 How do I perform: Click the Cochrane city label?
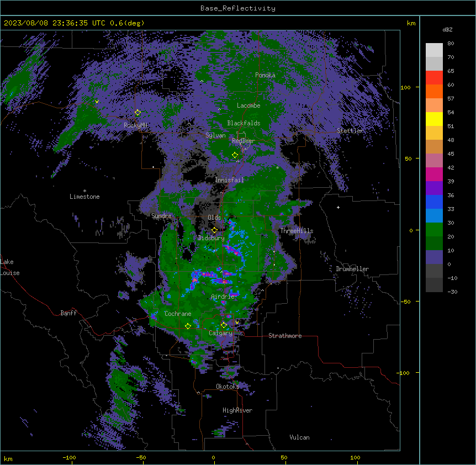178,314
